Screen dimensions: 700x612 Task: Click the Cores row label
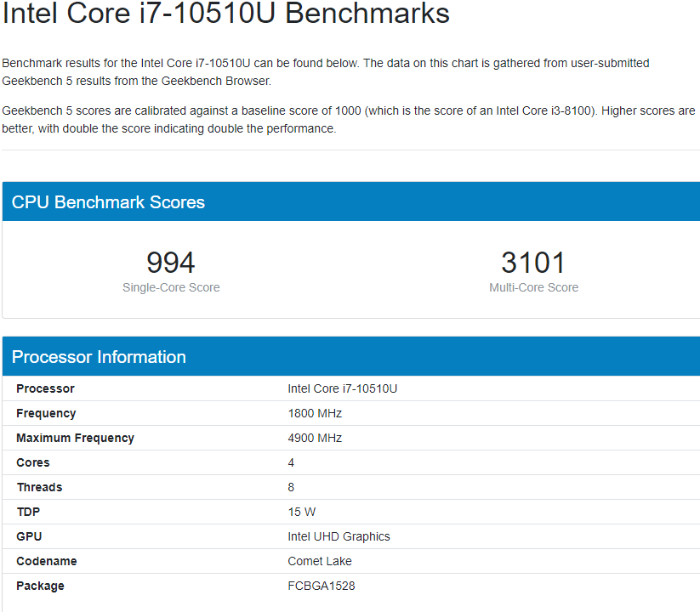[x=33, y=462]
